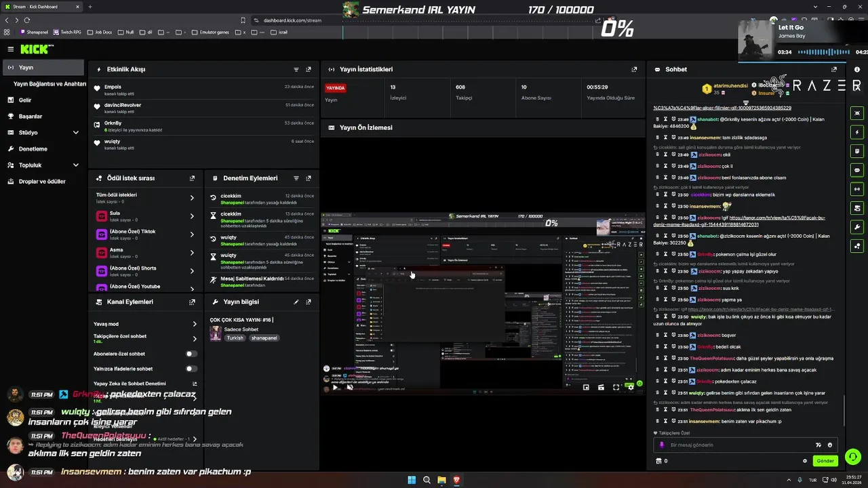Edit Yayın bilgisi with pencil icon
The height and width of the screenshot is (488, 868).
pos(296,302)
